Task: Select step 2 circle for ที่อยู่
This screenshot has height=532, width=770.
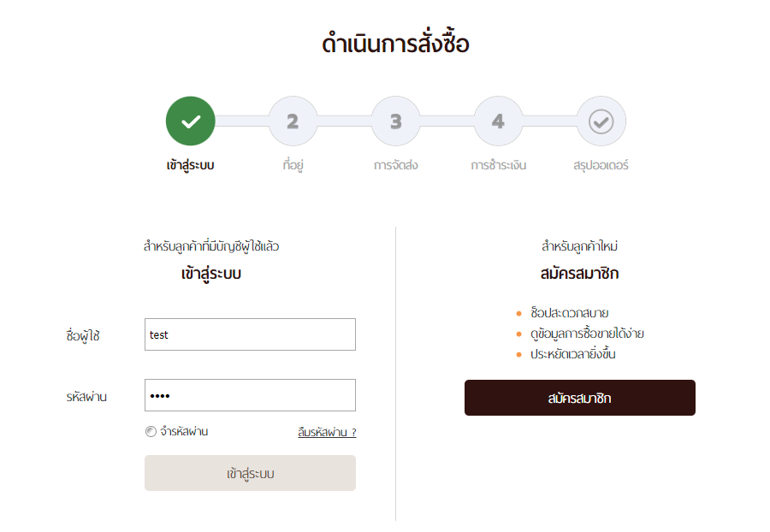Action: pos(293,121)
